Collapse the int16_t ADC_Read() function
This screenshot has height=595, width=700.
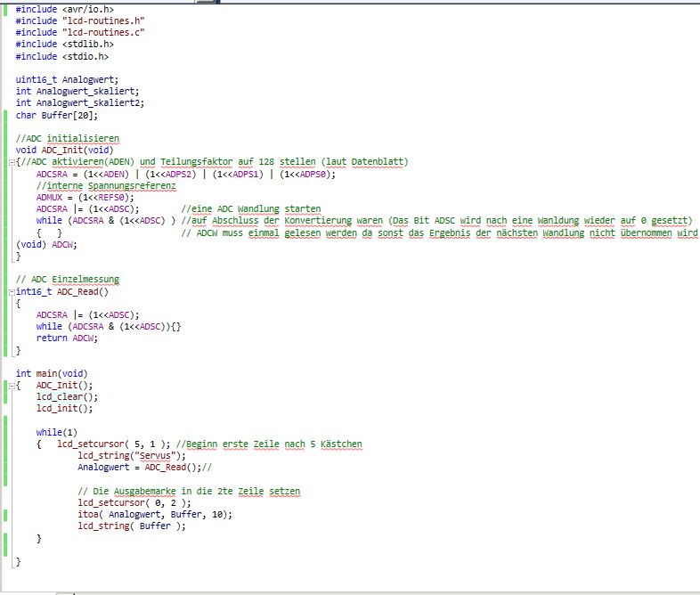coord(12,292)
